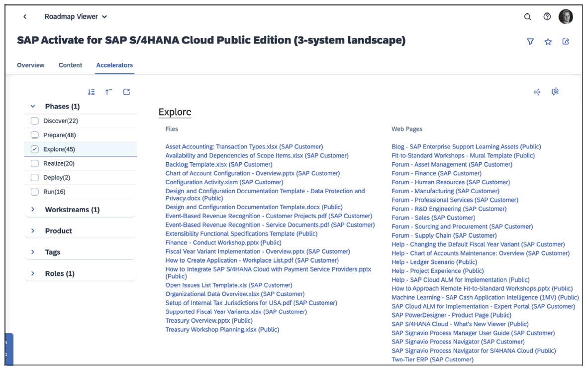
Task: Mark roadmap as favorite with star icon
Action: point(548,42)
